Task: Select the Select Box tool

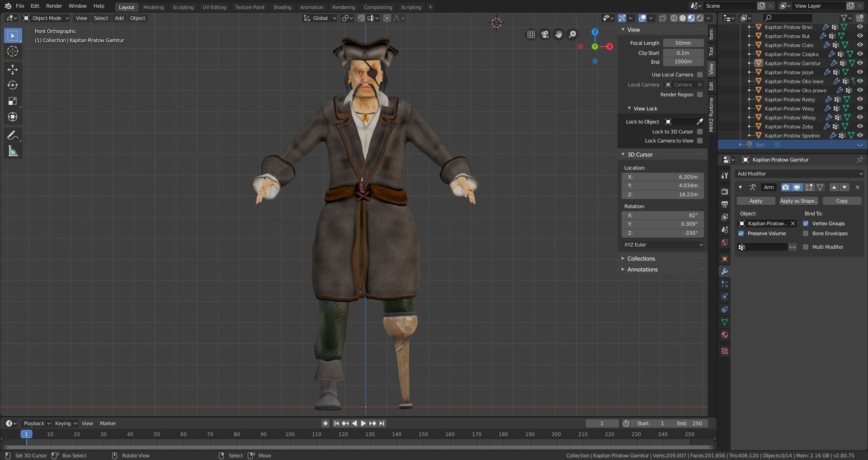Action: (x=13, y=36)
